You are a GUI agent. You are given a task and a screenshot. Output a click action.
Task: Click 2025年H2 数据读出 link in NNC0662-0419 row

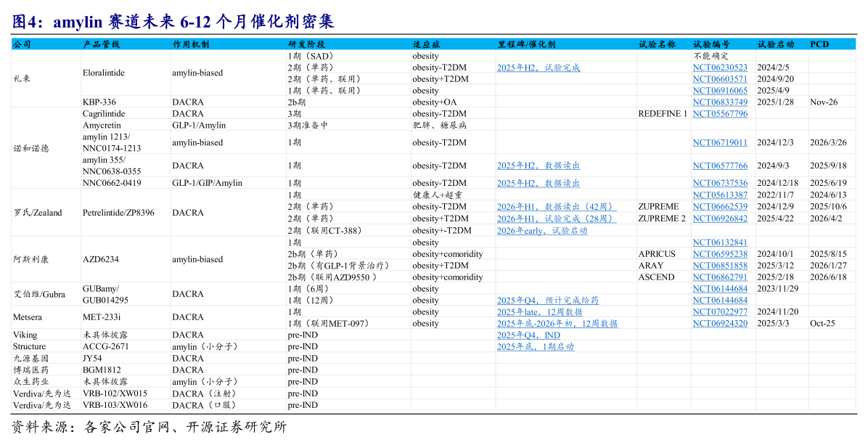pyautogui.click(x=538, y=183)
